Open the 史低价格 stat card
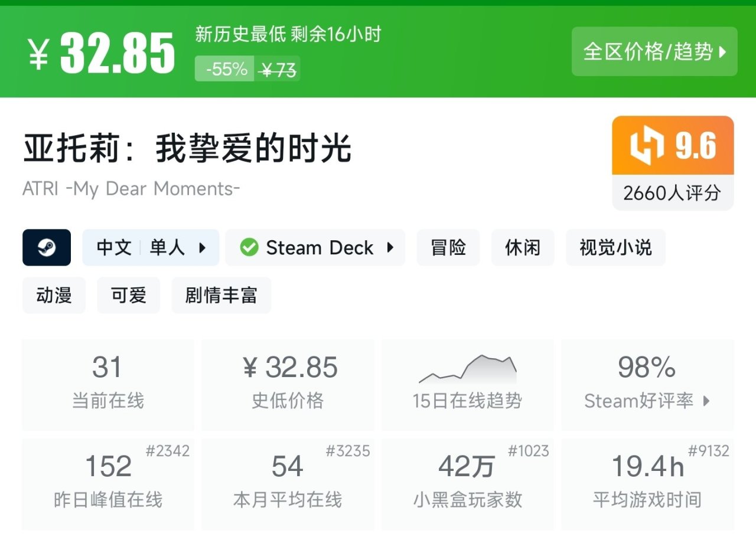This screenshot has height=537, width=756. [x=288, y=384]
